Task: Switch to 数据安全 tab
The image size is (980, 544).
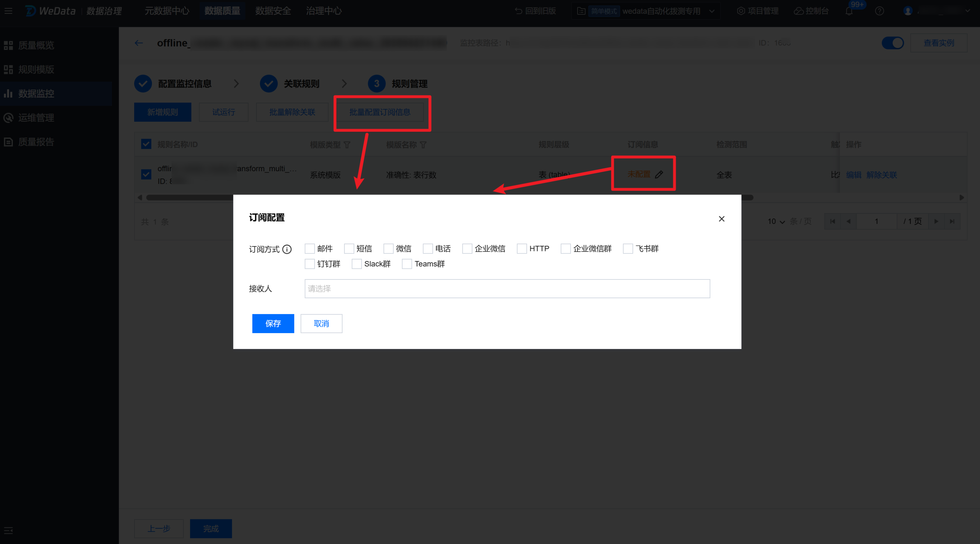Action: pos(273,11)
